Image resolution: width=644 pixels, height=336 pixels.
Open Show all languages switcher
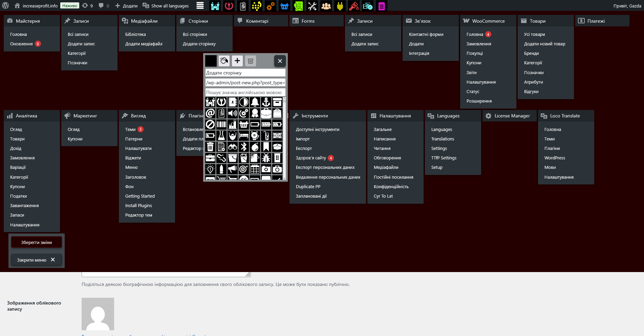coord(166,6)
